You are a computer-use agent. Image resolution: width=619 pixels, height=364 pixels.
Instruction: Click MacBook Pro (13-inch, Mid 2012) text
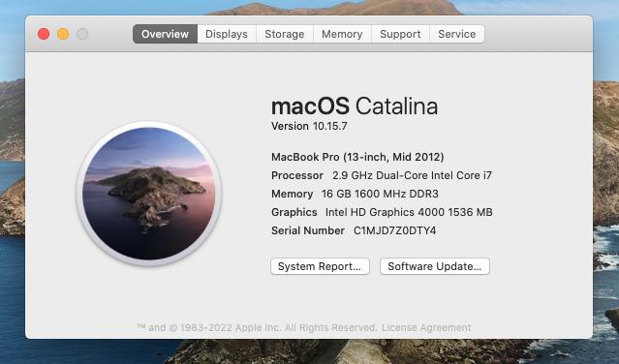coord(357,157)
